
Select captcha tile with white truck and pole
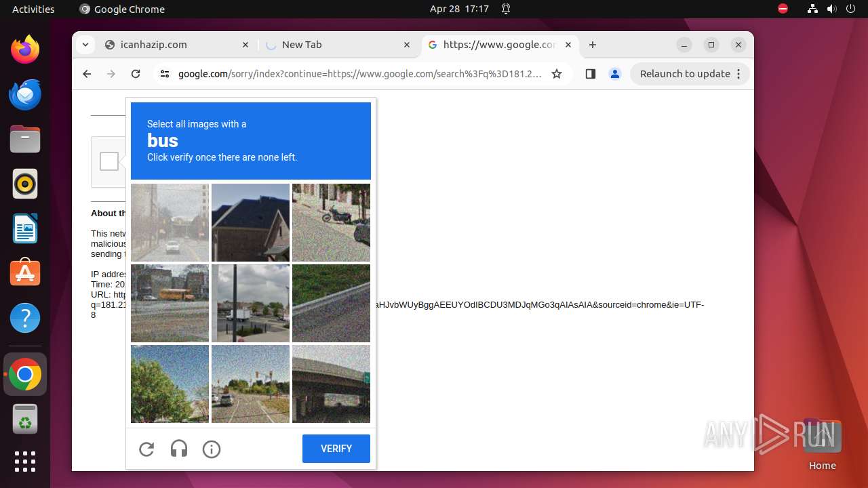[250, 303]
